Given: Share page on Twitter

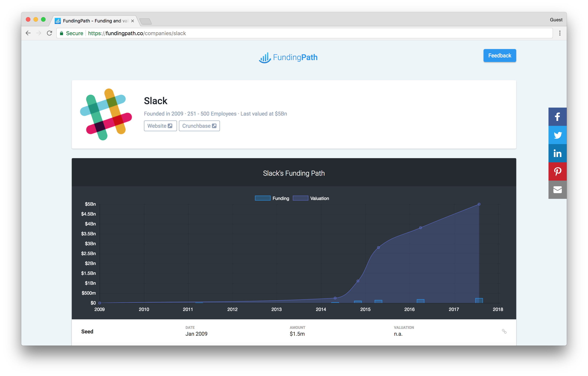Looking at the screenshot, I should point(557,135).
